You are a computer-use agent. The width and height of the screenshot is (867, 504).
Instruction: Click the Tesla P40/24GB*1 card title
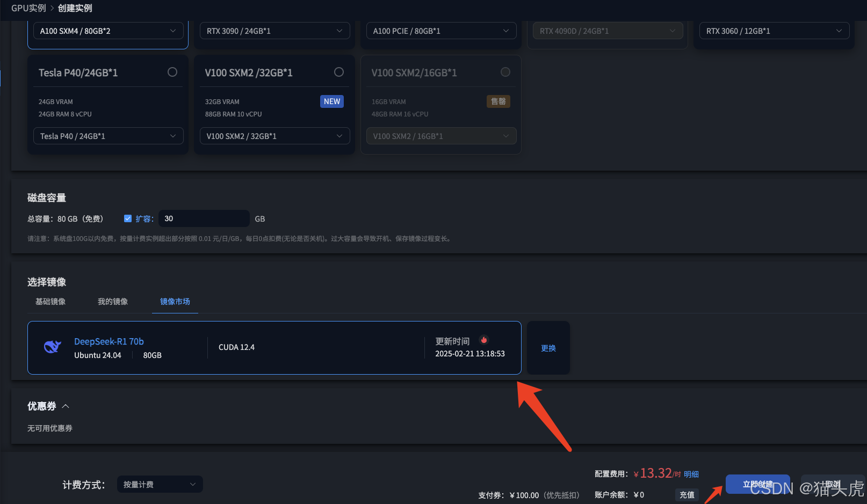[78, 72]
